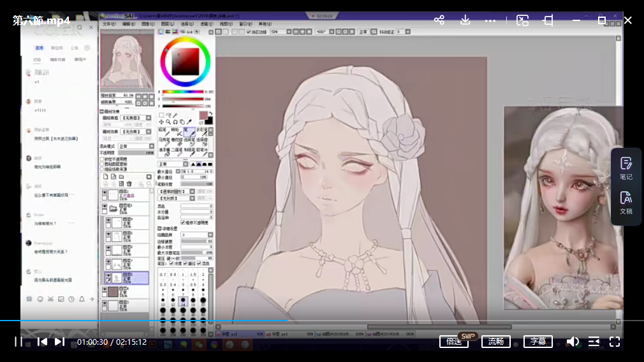The width and height of the screenshot is (644, 362).
Task: Hide the layer group folder eye toggle
Action: pos(105,206)
